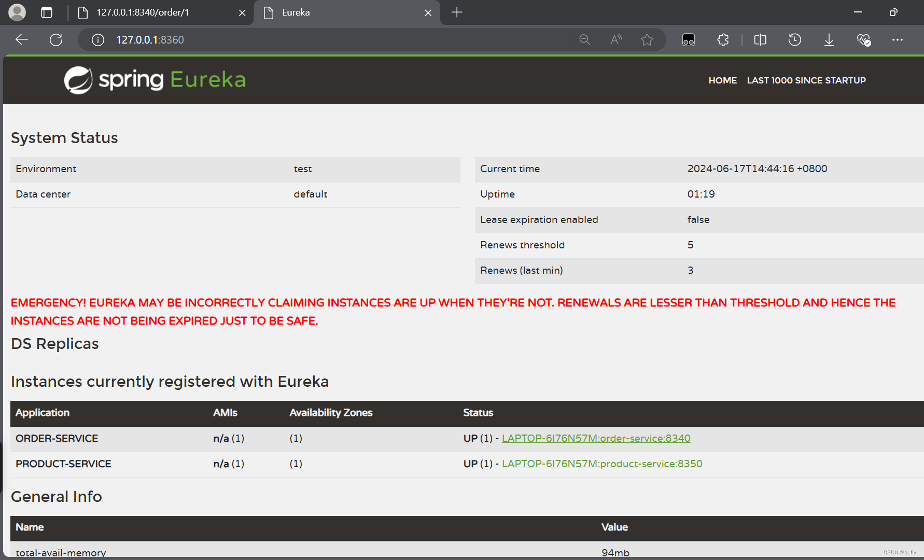This screenshot has height=560, width=924.
Task: Click the Renews threshold label
Action: coord(522,245)
